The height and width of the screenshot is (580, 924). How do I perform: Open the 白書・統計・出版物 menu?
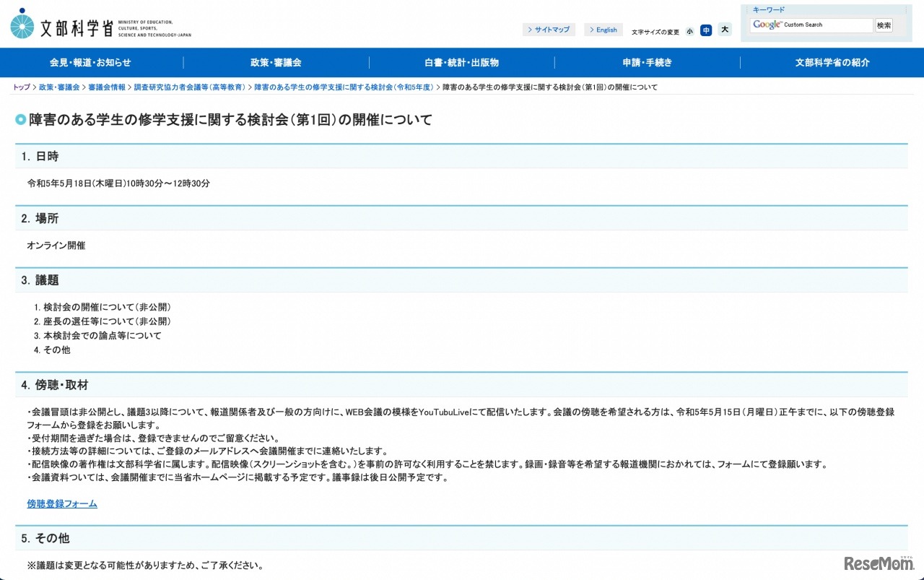[460, 63]
